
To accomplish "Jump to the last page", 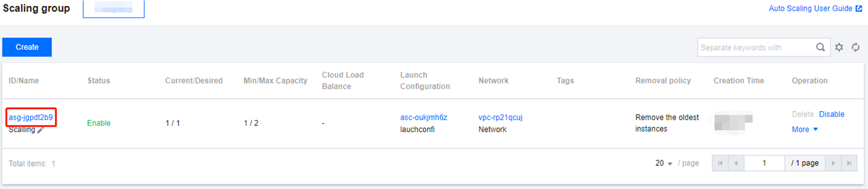I will 849,163.
